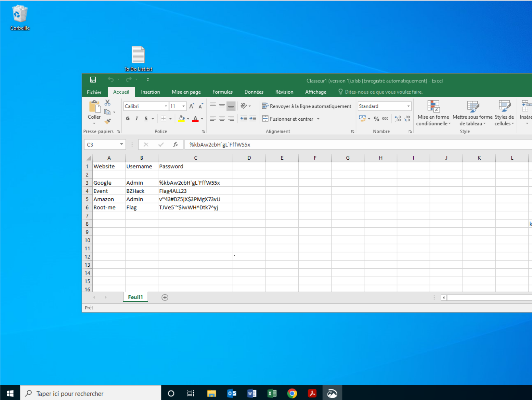Toggle italic formatting (I)

[x=137, y=119]
